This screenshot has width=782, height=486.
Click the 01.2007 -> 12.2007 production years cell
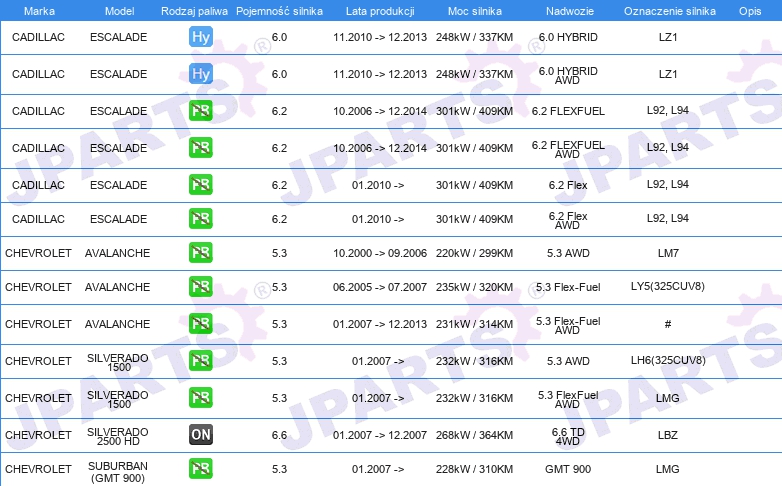point(380,435)
